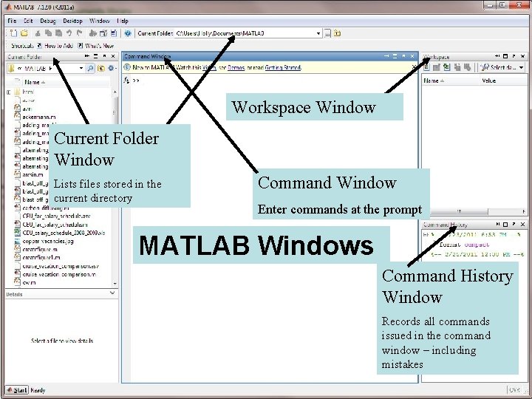Click the Current Folder path input field
Viewport: 532px width, 399px height.
(x=245, y=33)
